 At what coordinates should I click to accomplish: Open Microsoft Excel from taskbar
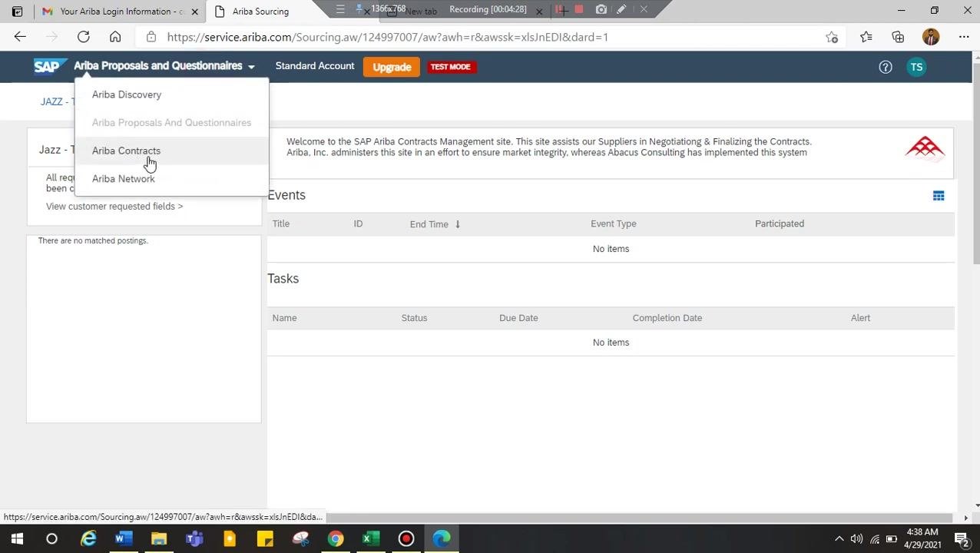tap(370, 538)
